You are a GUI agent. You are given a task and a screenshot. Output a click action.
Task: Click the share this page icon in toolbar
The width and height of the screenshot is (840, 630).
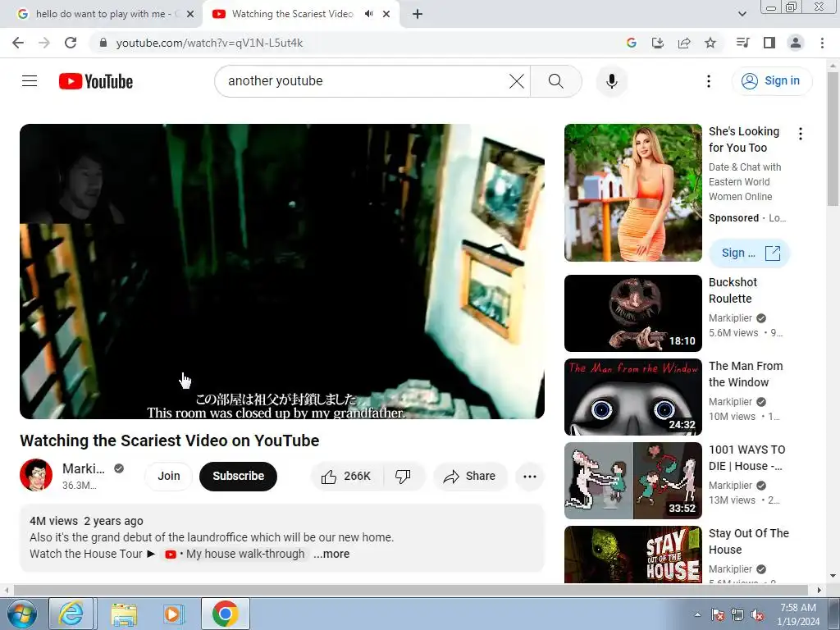coord(684,43)
